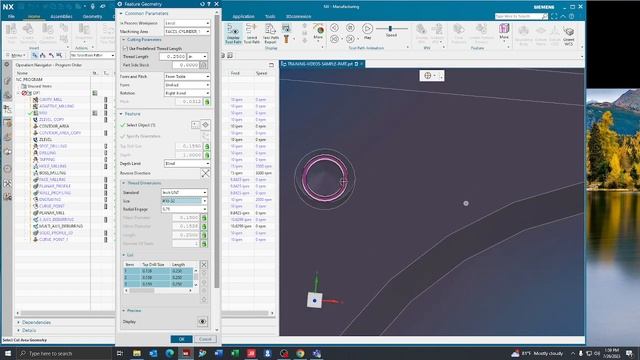This screenshot has height=360, width=640.
Task: Click the Play tool path animation button
Action: pos(367,29)
